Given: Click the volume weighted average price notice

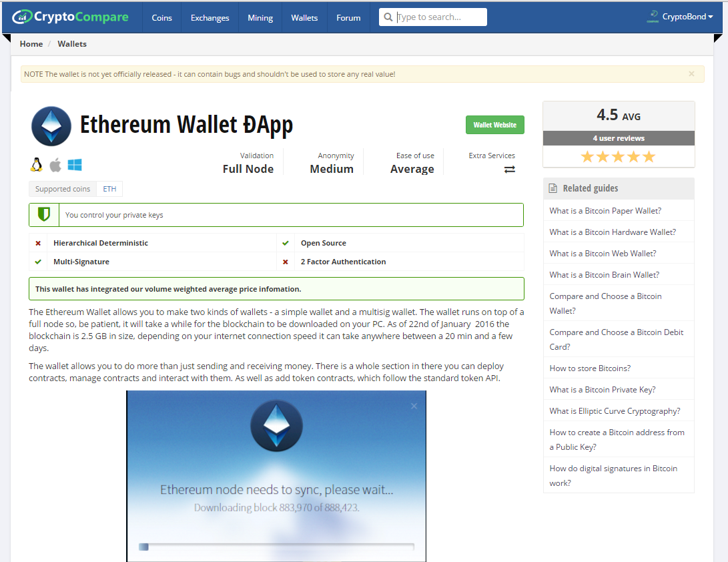Looking at the screenshot, I should tap(276, 289).
